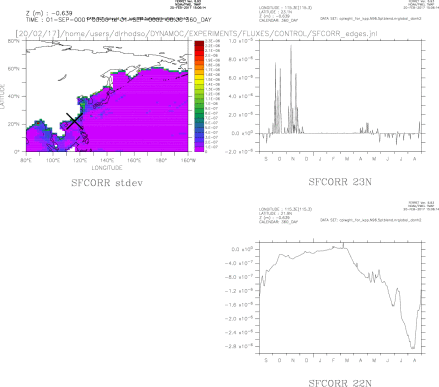439x387 pixels.
Task: Click the October peak in the 23N plot
Action: pyautogui.click(x=276, y=64)
